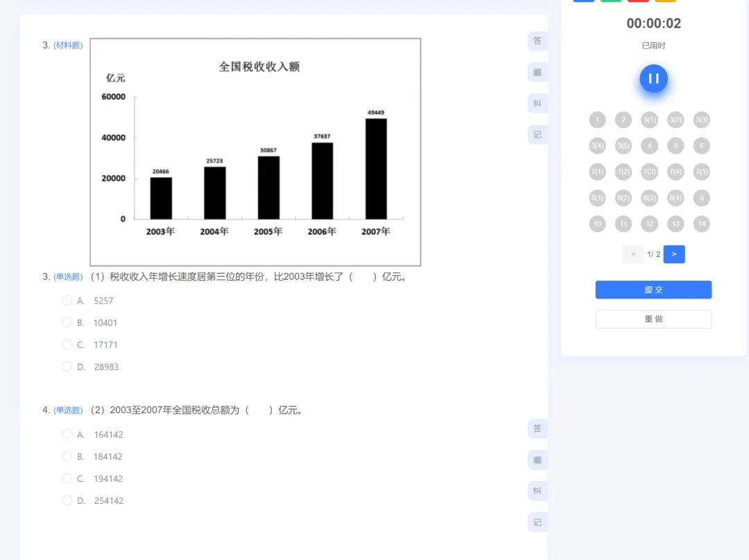Click the top 藏 bookmark button
The width and height of the screenshot is (749, 560).
(x=537, y=73)
